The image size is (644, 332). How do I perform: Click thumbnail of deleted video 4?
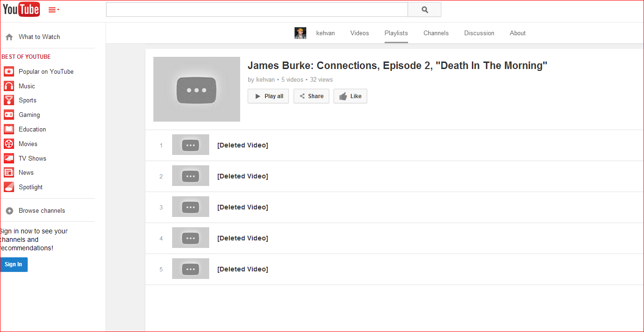pyautogui.click(x=190, y=238)
